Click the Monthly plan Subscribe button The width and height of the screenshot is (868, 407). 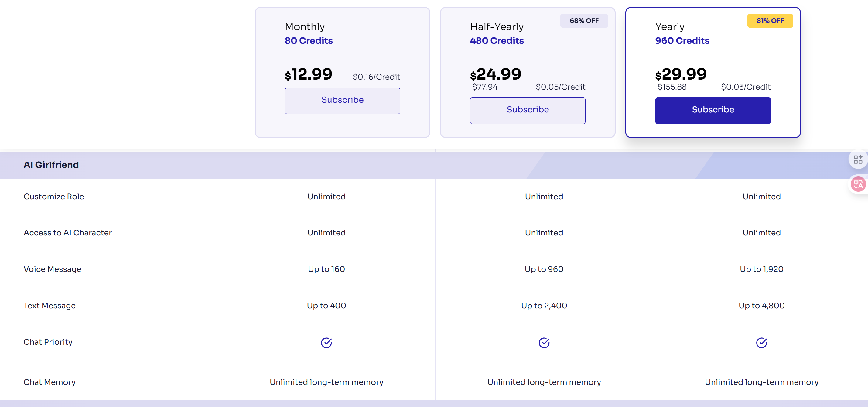(342, 101)
